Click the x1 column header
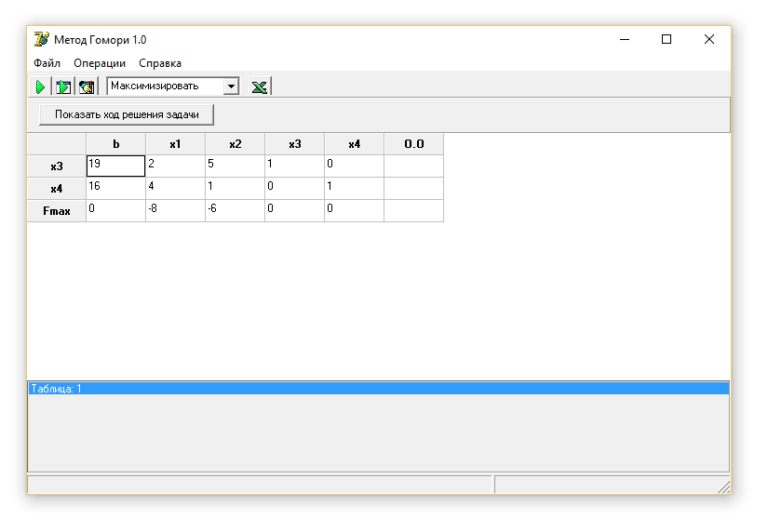 175,144
